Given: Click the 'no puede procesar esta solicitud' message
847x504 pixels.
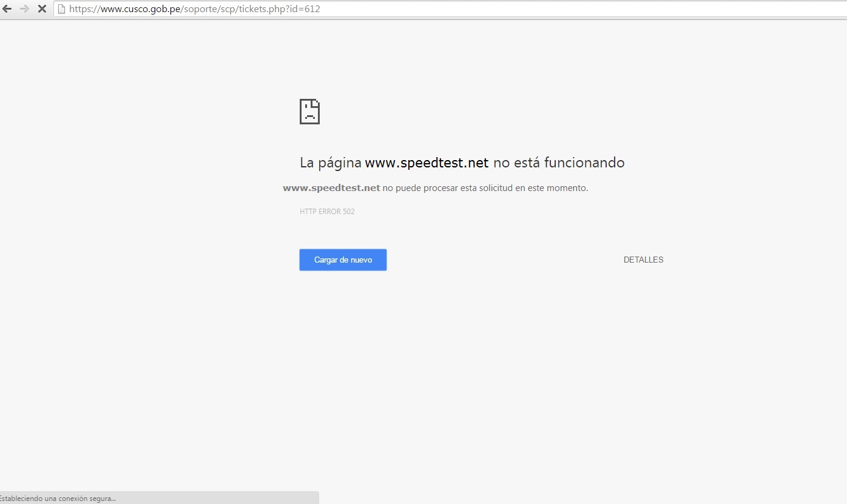Looking at the screenshot, I should [x=436, y=188].
